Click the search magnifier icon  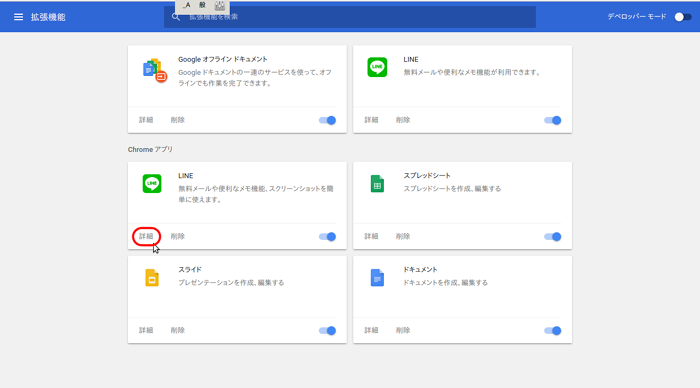[x=176, y=17]
